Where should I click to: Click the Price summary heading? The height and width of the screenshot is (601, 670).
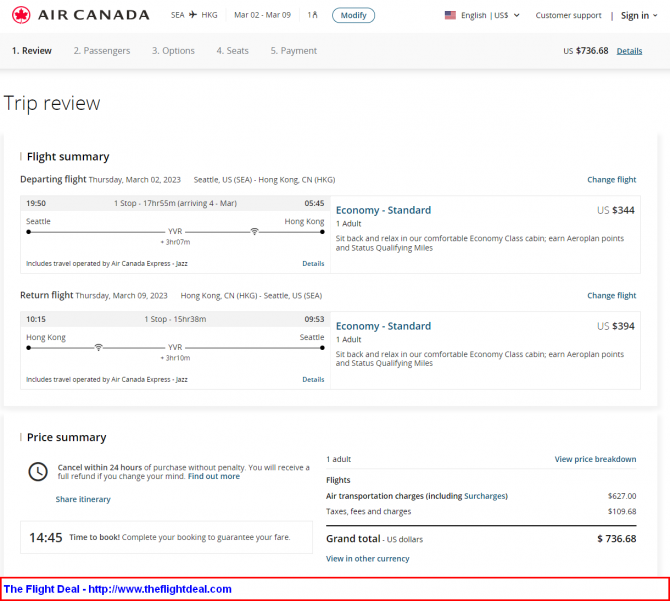click(67, 437)
